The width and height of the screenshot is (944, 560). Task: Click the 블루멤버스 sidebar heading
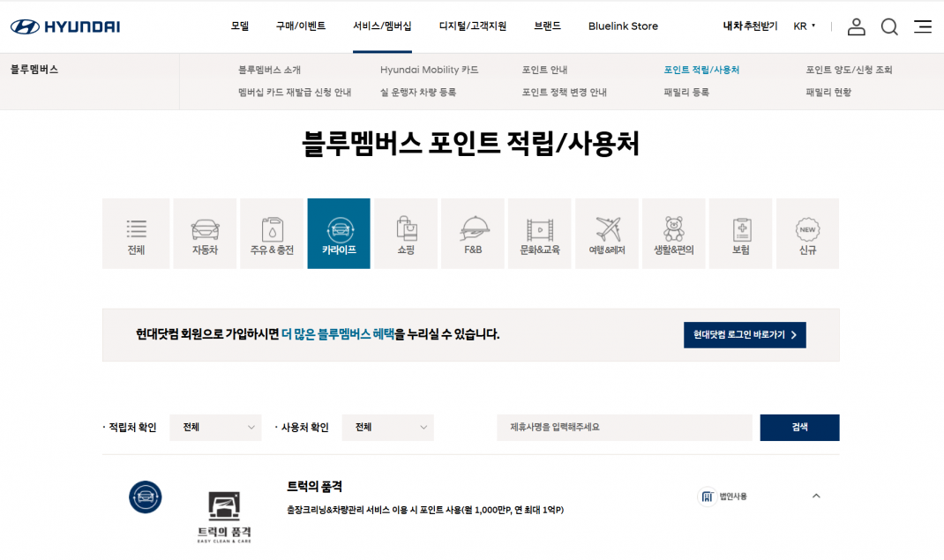pyautogui.click(x=34, y=69)
